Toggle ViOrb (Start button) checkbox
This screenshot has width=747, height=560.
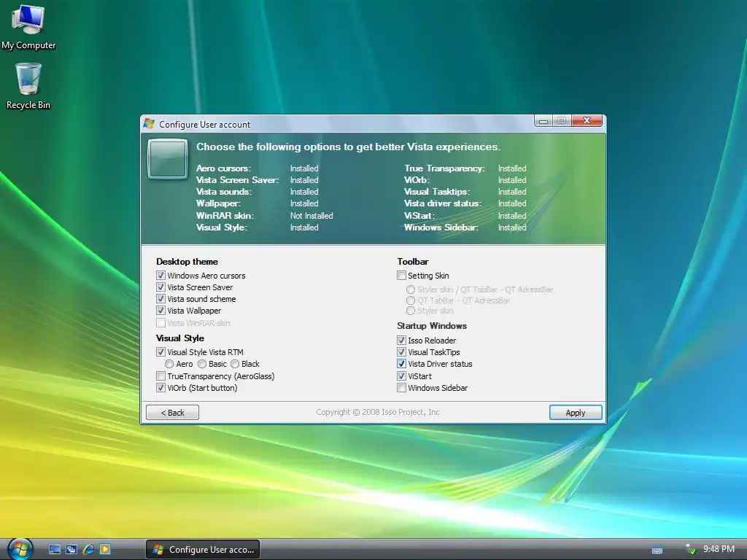coord(160,388)
